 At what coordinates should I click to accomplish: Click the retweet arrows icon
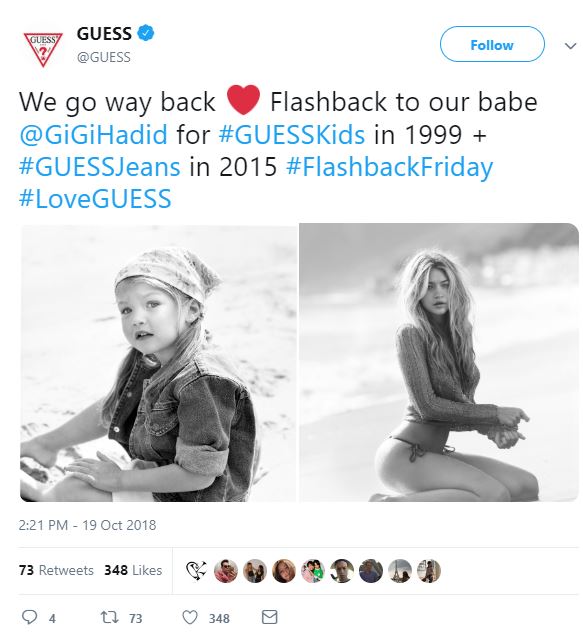[x=108, y=617]
